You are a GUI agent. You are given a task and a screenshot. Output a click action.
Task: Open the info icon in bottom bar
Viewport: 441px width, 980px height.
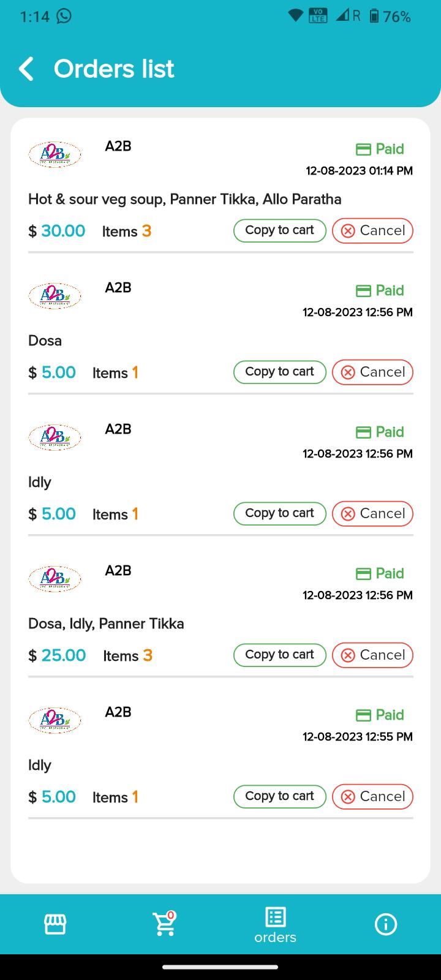click(x=385, y=924)
